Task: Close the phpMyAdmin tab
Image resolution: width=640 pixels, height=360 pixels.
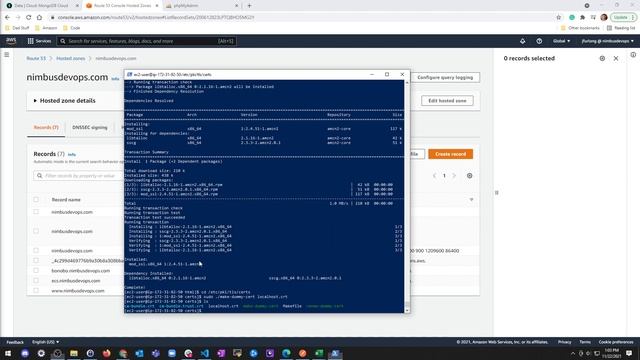Action: click(x=236, y=6)
